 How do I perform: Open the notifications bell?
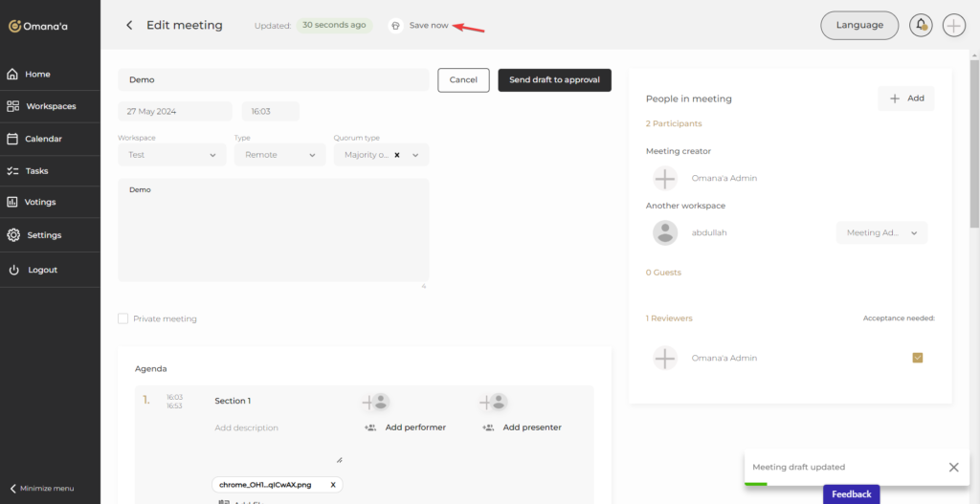[921, 25]
